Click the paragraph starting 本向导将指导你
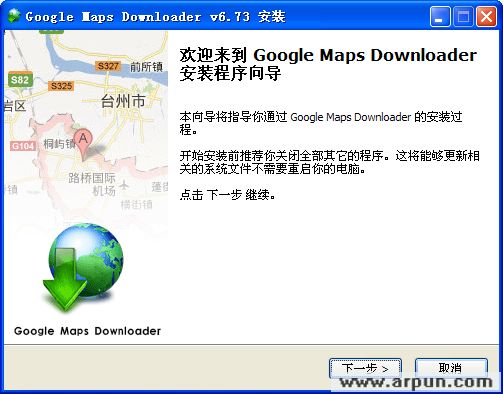Viewport: 503px width, 394px height. 321,123
